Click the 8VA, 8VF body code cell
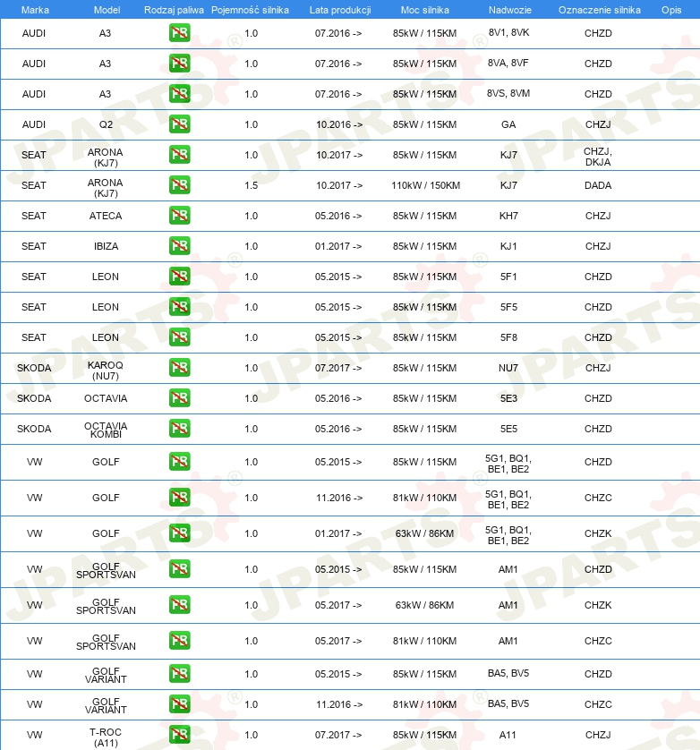This screenshot has height=750, width=700. 508,63
